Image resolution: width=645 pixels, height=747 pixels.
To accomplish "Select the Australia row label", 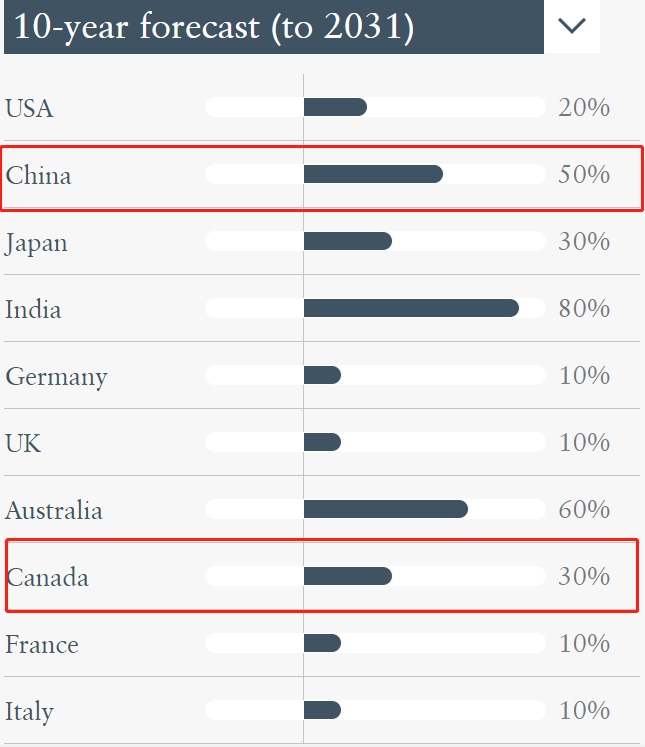I will click(x=54, y=510).
